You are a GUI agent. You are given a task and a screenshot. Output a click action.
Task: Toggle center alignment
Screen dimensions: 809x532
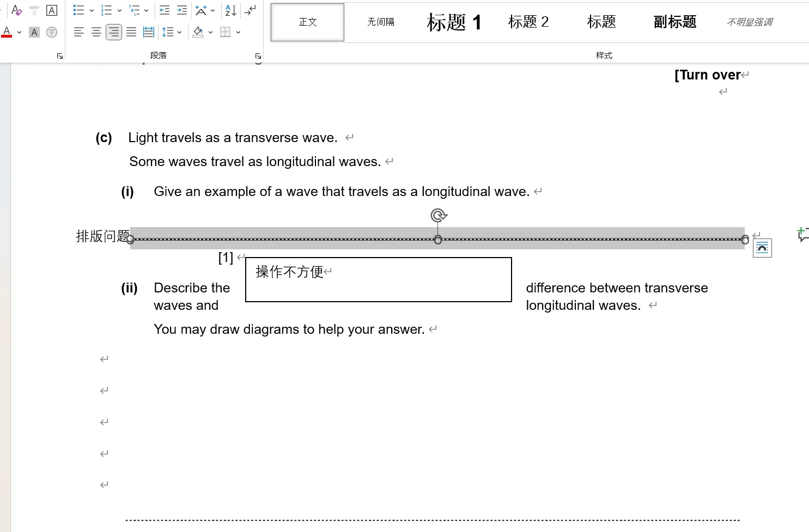click(96, 32)
